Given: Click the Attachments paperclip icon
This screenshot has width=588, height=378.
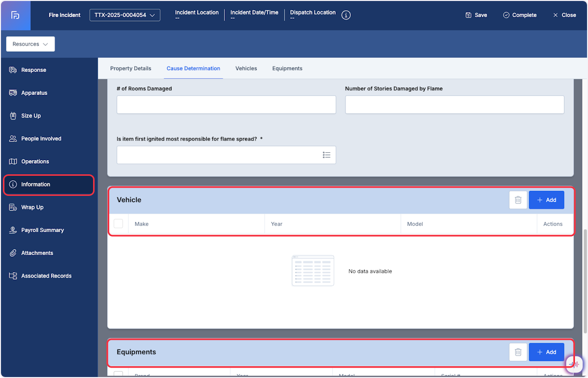Looking at the screenshot, I should click(x=13, y=253).
